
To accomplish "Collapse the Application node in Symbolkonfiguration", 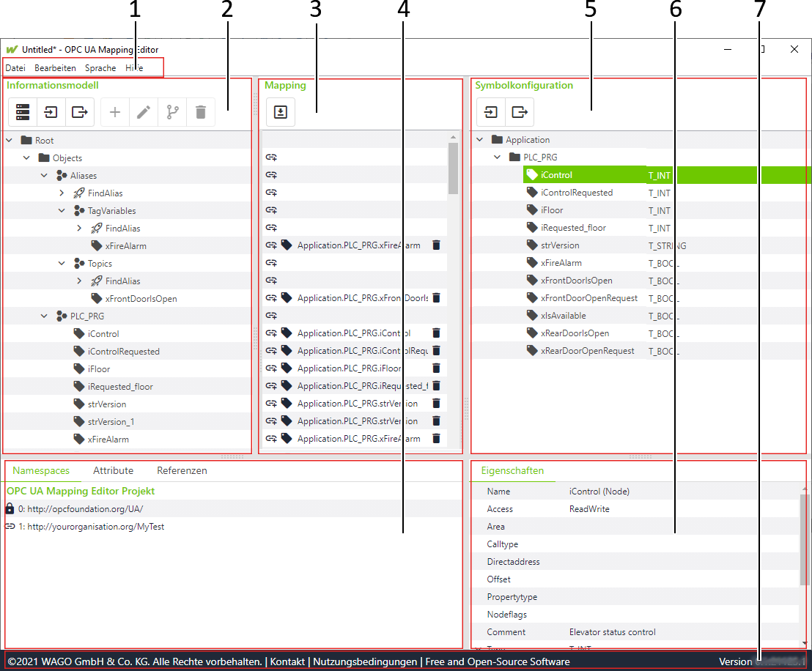I will 479,139.
